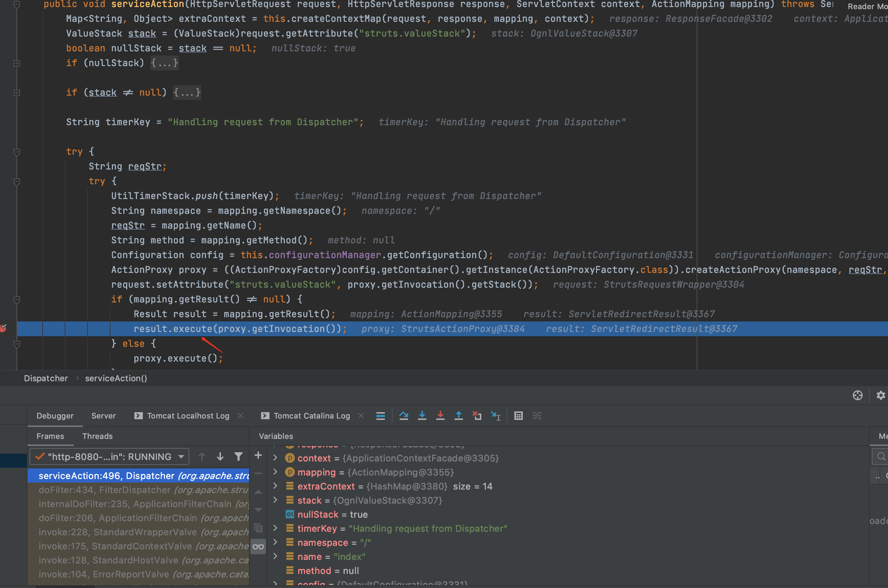Image resolution: width=888 pixels, height=588 pixels.
Task: Select the invoke:228 StandardWrapperValve frame
Action: (138, 532)
